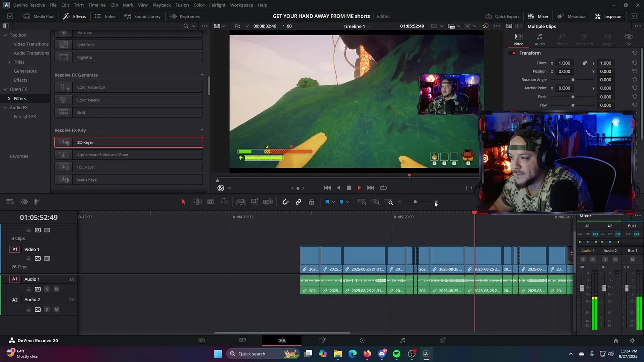Solo the Audio 2 track
644x362 pixels.
[47, 310]
